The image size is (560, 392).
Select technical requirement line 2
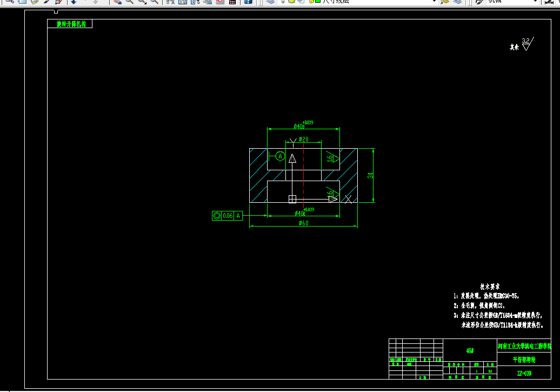[x=479, y=305]
